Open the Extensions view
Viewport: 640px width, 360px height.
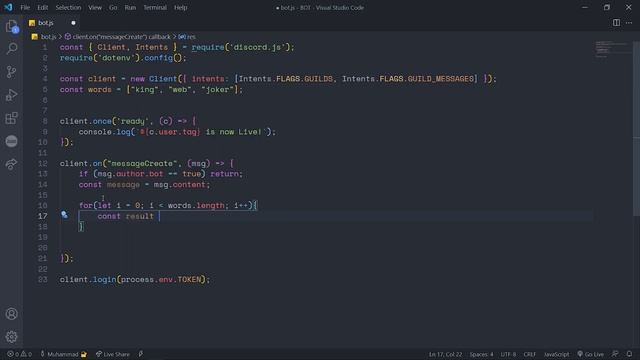tap(11, 118)
